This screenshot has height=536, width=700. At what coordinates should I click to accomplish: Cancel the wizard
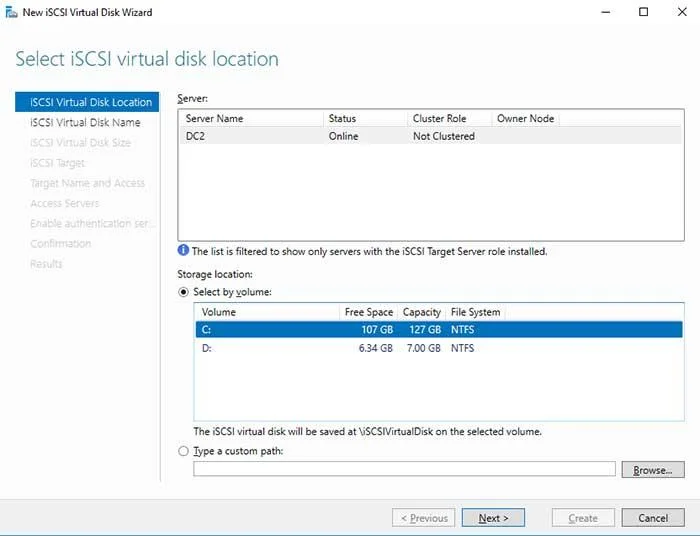click(x=653, y=518)
